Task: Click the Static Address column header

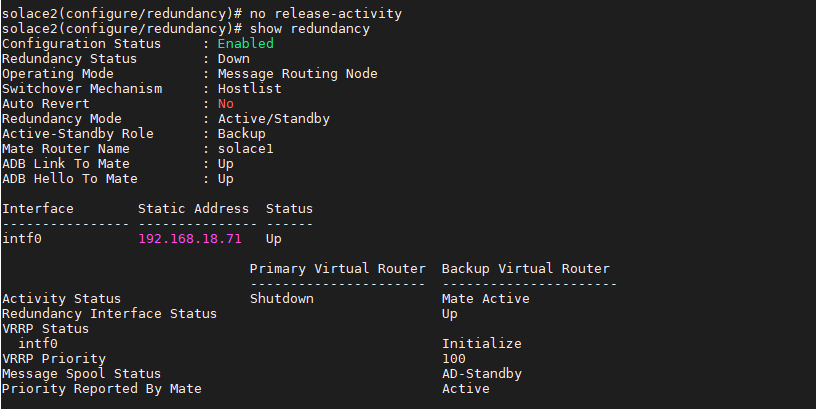Action: pyautogui.click(x=193, y=209)
